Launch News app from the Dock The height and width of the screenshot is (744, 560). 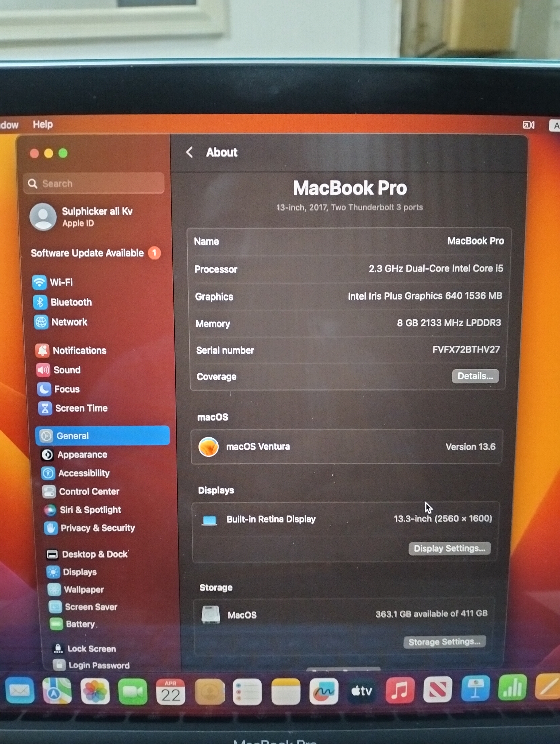[438, 689]
